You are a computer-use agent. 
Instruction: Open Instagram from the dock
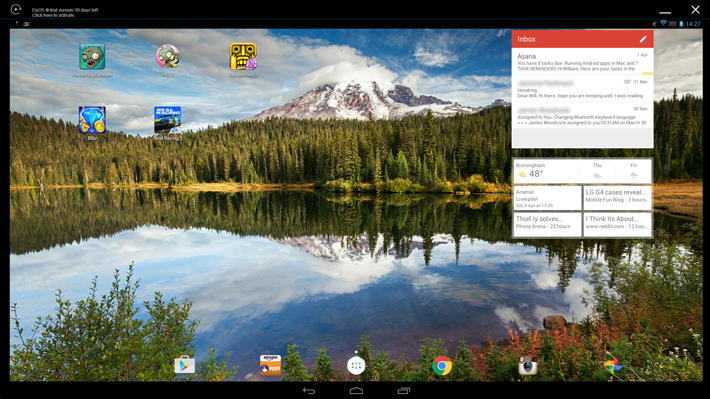click(x=528, y=365)
